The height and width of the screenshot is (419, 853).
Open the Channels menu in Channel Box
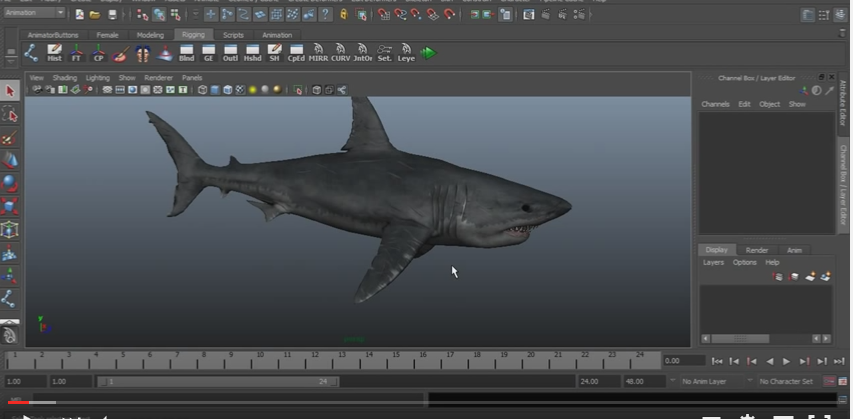(x=715, y=104)
